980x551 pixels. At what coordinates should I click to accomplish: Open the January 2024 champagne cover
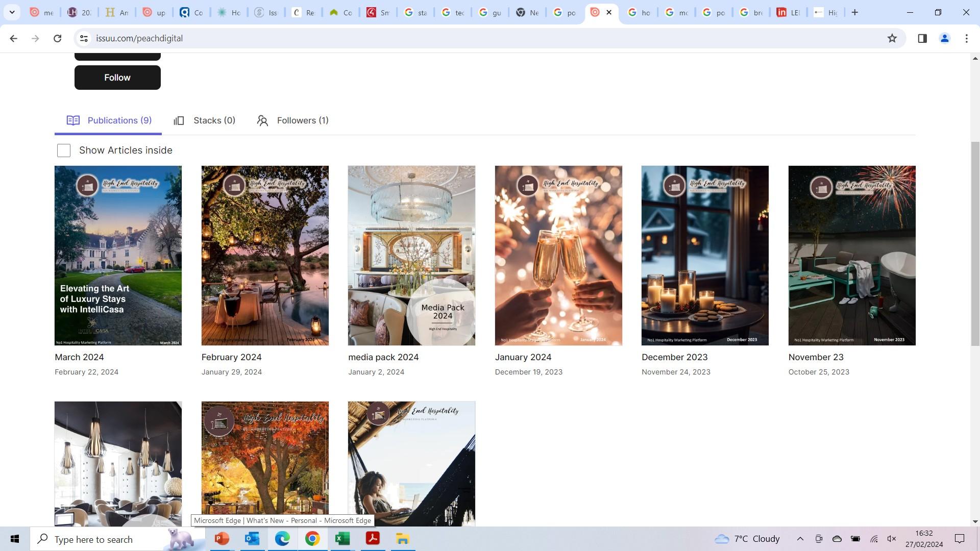click(558, 256)
